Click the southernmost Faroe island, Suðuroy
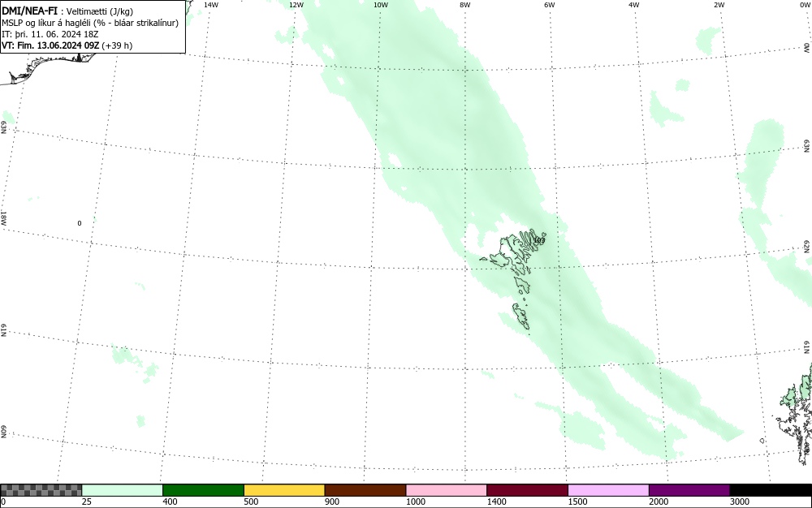Viewport: 812px width, 508px height. click(x=521, y=316)
